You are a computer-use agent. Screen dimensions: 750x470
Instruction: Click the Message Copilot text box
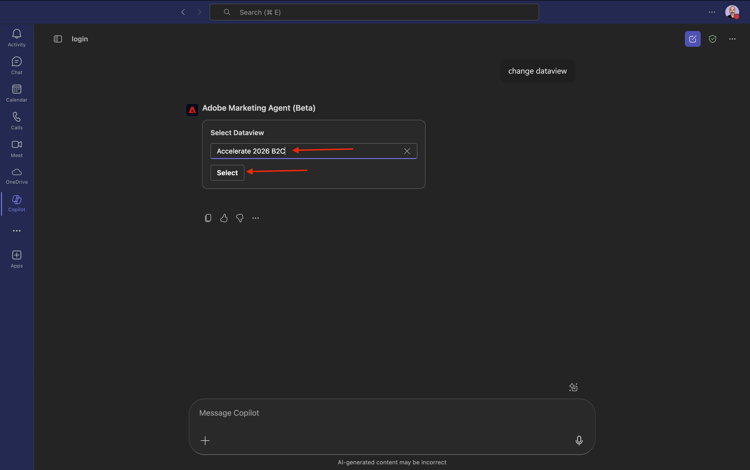392,413
